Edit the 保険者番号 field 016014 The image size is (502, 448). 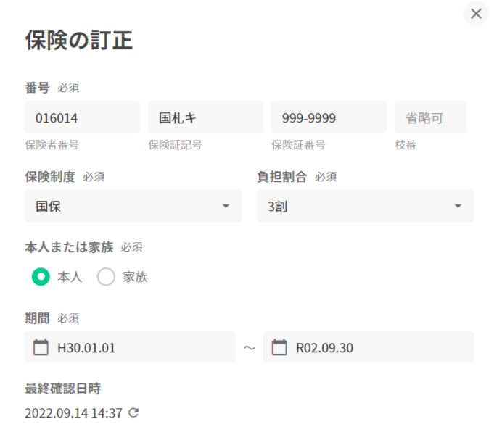click(82, 117)
